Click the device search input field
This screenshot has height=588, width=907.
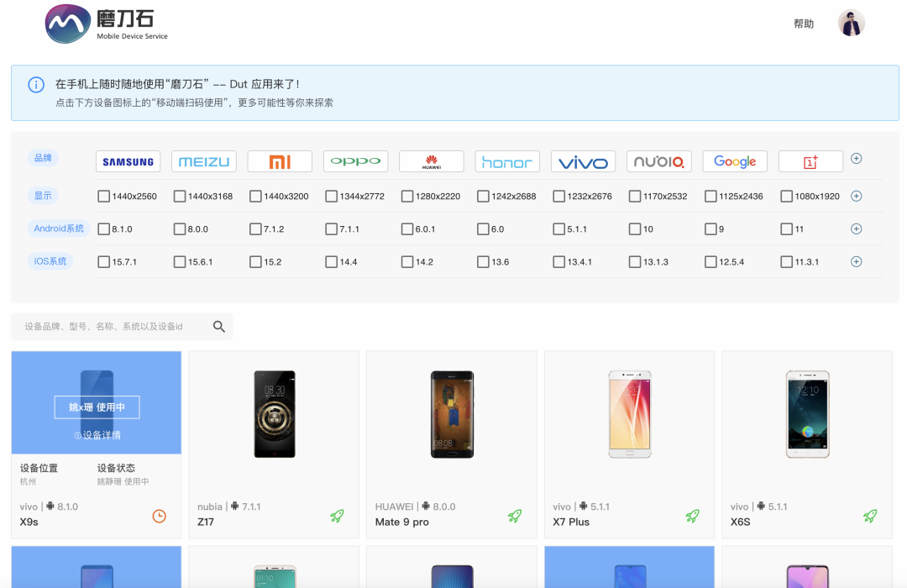109,326
